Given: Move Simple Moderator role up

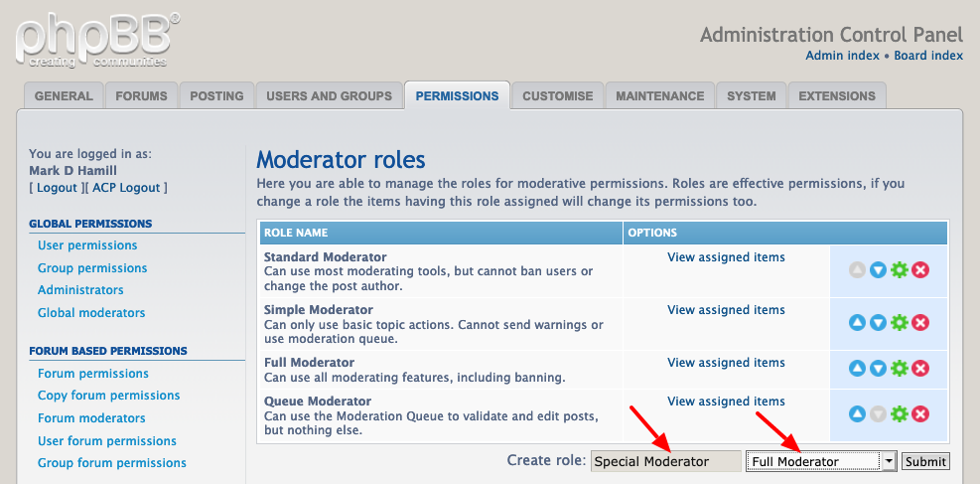Looking at the screenshot, I should [x=857, y=323].
